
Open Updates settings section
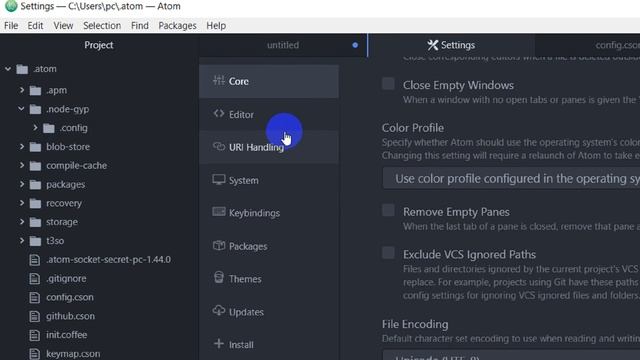269,312
